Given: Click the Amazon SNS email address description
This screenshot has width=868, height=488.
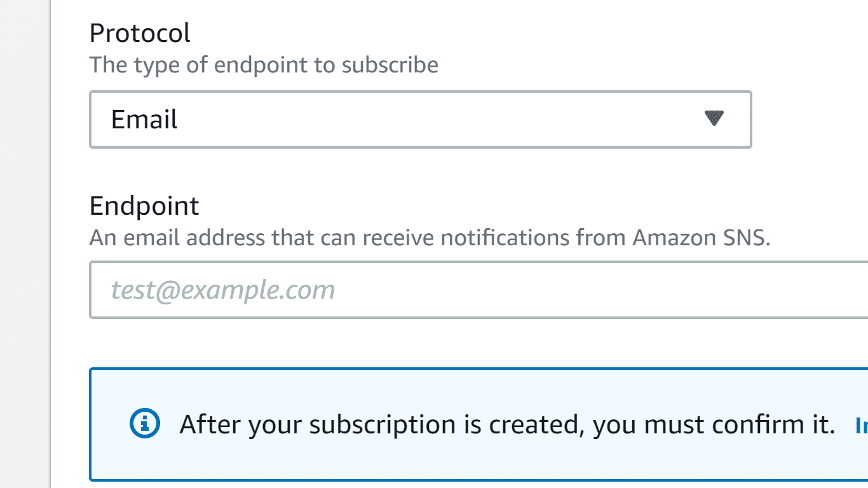Looking at the screenshot, I should coord(430,238).
